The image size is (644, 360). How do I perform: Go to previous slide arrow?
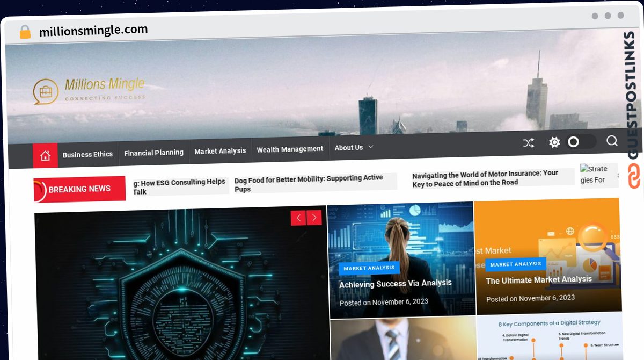coord(298,218)
